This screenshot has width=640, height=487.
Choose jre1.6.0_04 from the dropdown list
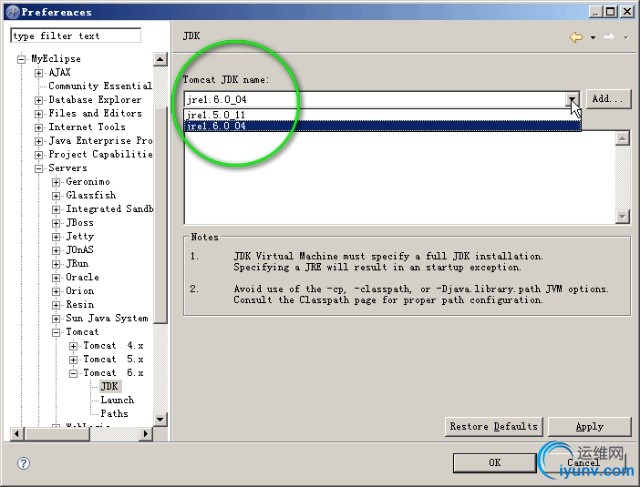pyautogui.click(x=383, y=126)
